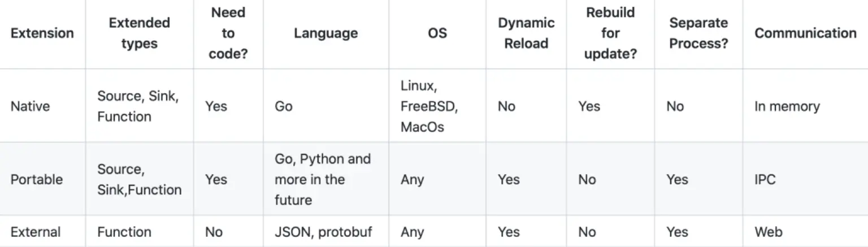Click the Portable extension cell
The width and height of the screenshot is (868, 247).
coord(37,180)
